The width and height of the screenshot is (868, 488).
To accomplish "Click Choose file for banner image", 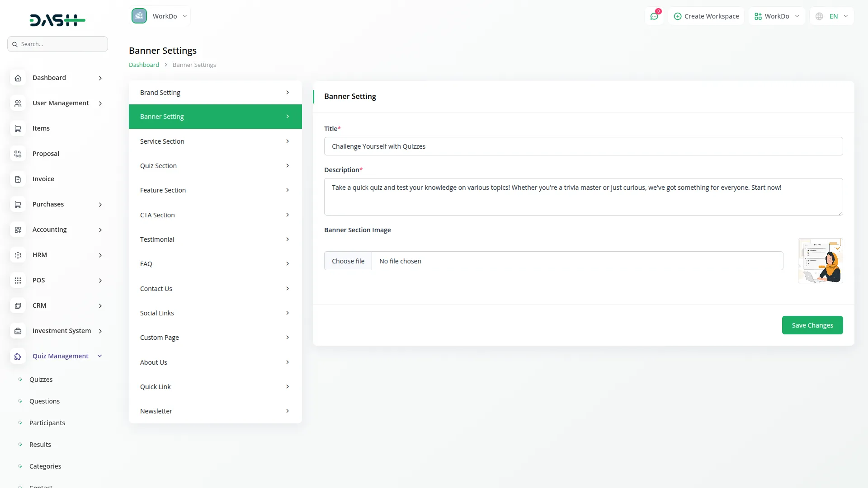I will tap(348, 261).
